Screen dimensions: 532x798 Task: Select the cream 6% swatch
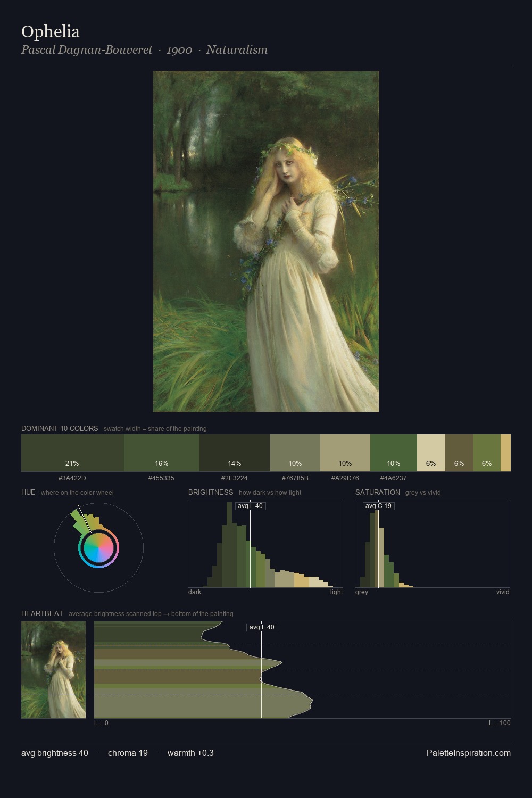pyautogui.click(x=431, y=453)
